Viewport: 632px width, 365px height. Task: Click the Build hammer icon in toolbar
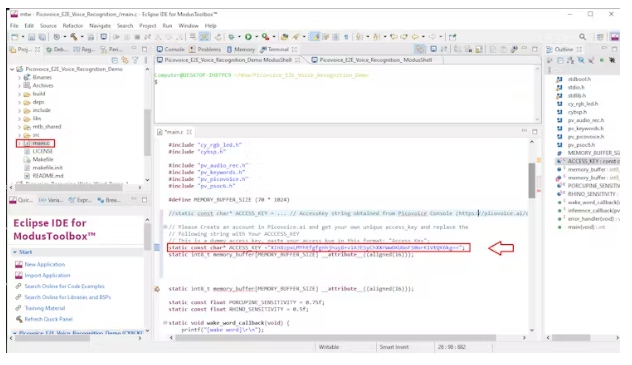click(x=74, y=37)
